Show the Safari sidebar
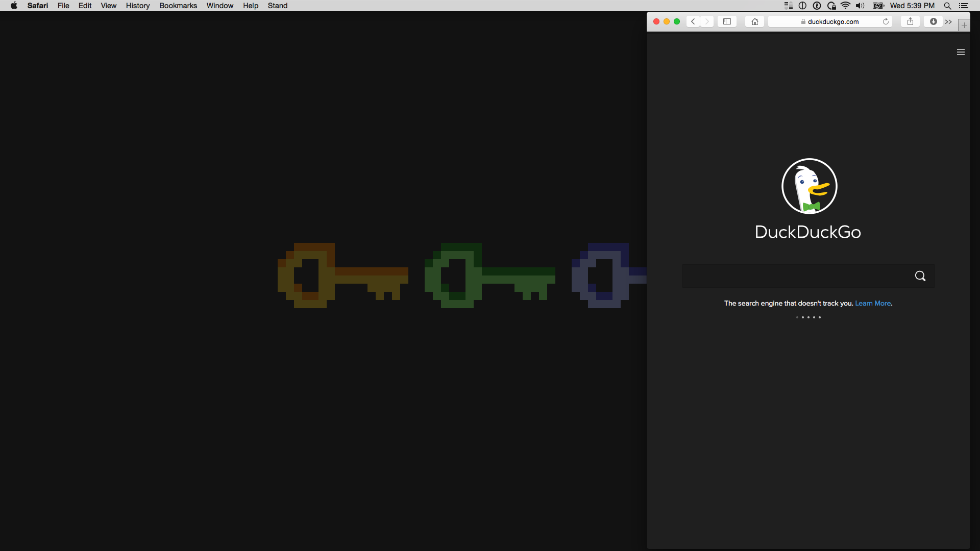Image resolution: width=980 pixels, height=551 pixels. pyautogui.click(x=727, y=21)
